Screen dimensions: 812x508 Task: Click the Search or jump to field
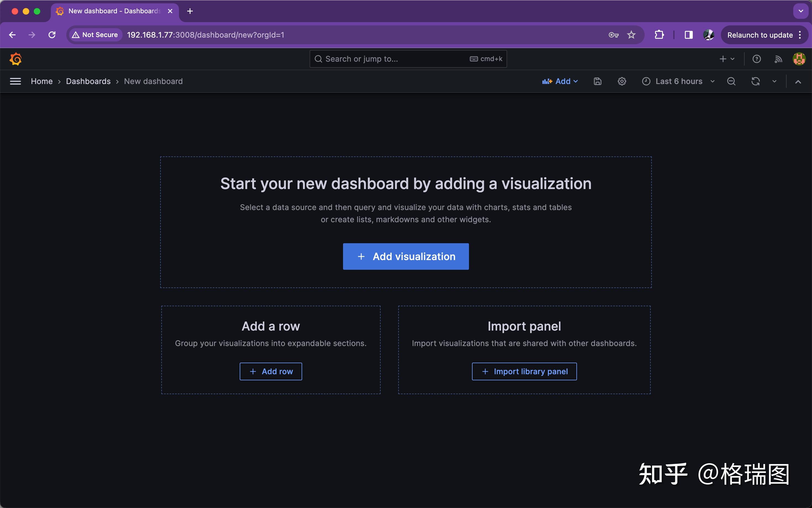point(396,59)
